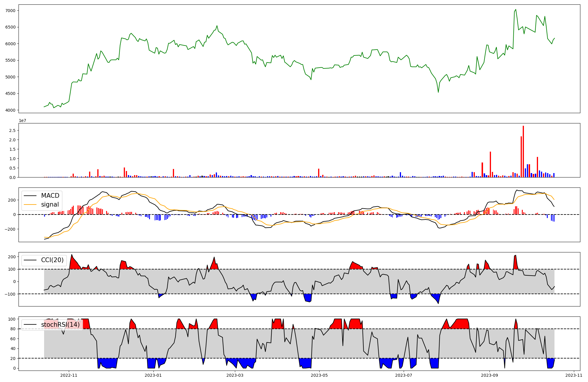This screenshot has width=588, height=382.
Task: Click the stochRSI(14) legend label
Action: coord(60,325)
